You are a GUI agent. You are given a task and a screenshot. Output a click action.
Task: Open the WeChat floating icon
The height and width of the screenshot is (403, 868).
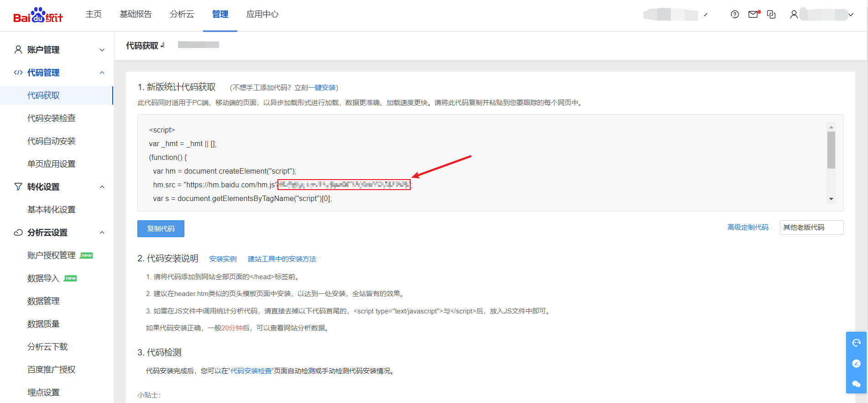click(856, 384)
